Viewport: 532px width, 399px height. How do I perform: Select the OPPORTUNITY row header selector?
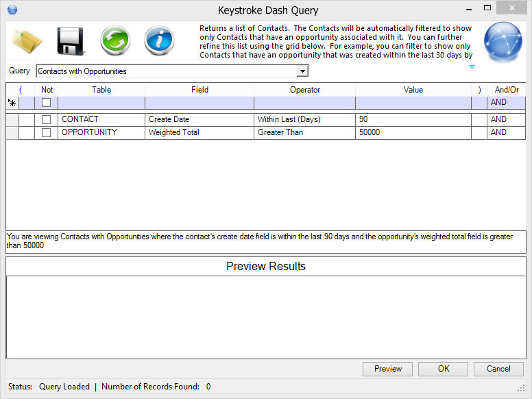[12, 132]
